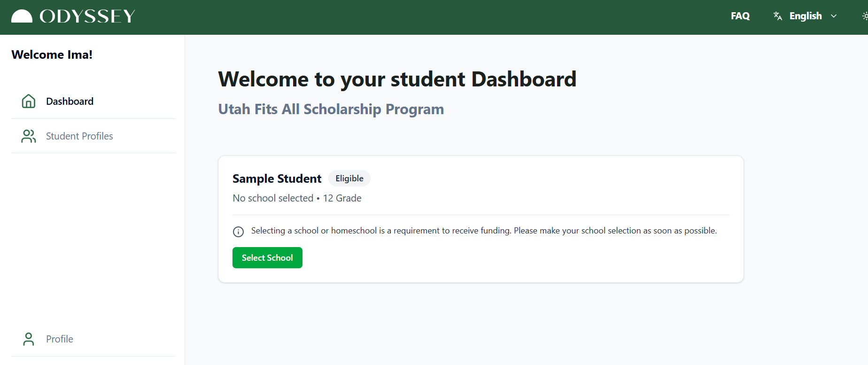This screenshot has width=868, height=365.
Task: Click the language translate icon
Action: pos(778,16)
